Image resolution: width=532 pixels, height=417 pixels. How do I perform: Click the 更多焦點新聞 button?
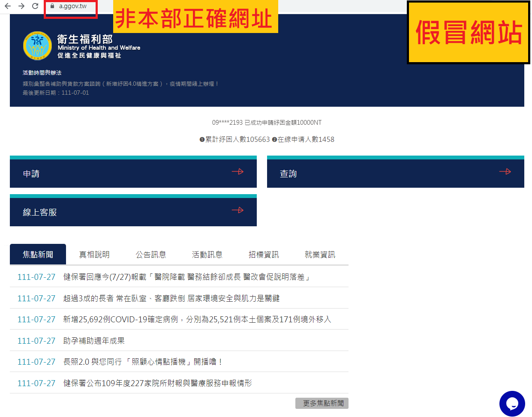point(322,403)
